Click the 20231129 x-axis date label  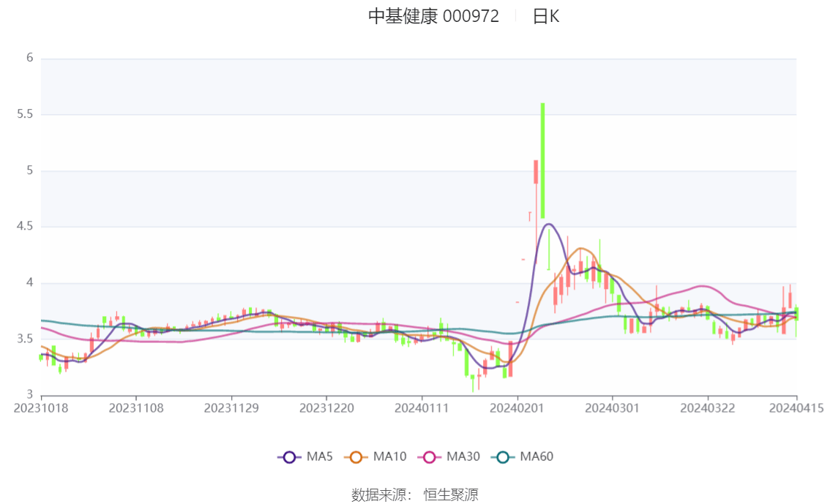(231, 407)
